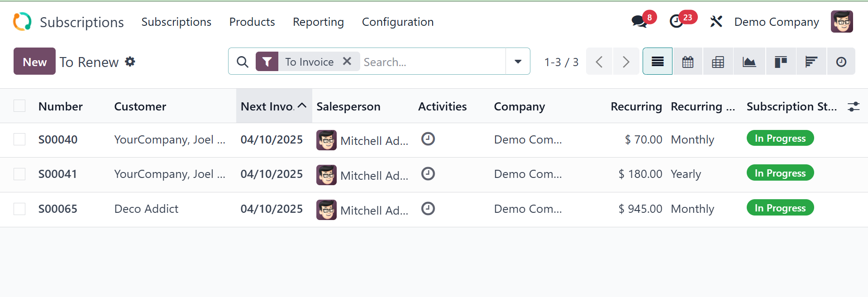
Task: Open Products menu
Action: click(252, 22)
